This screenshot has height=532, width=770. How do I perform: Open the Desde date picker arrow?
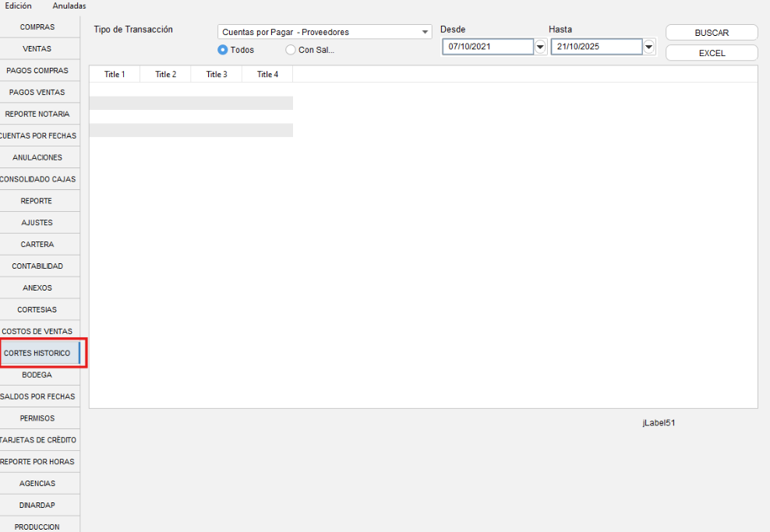[540, 47]
